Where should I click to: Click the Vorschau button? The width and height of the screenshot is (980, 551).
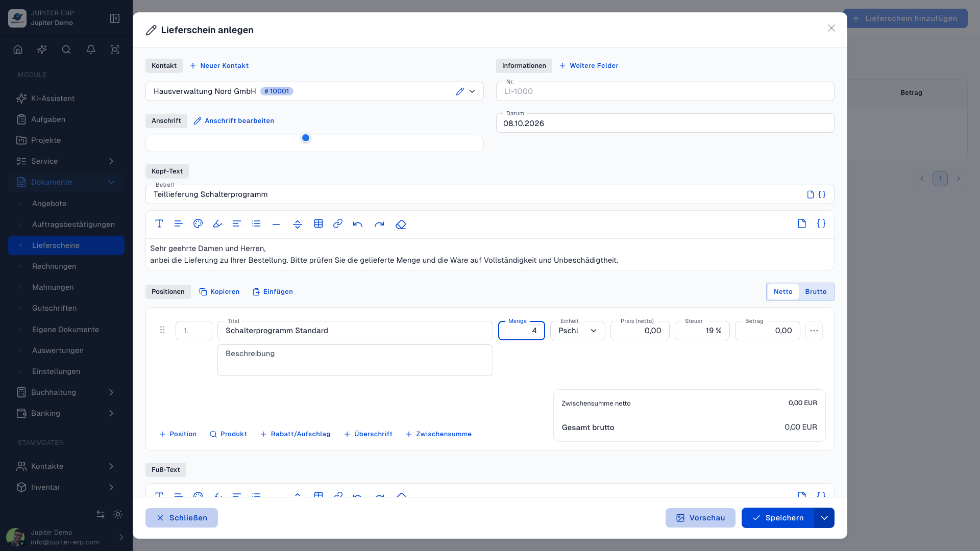point(700,518)
